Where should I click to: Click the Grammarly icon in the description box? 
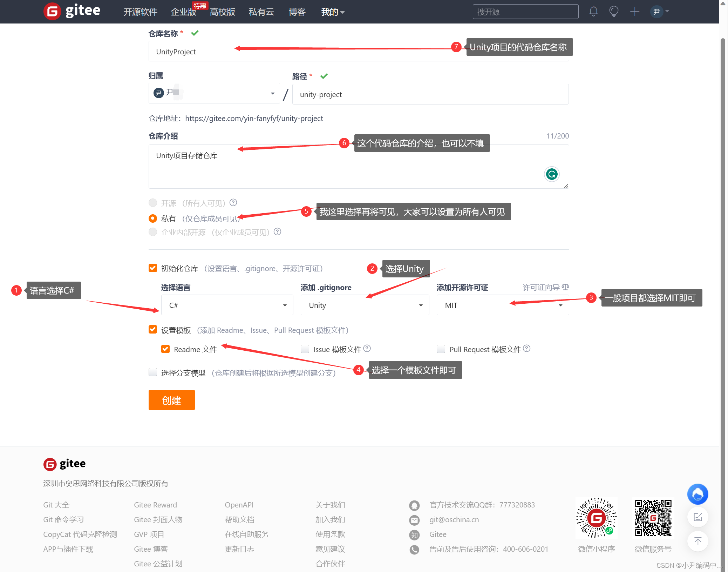click(x=551, y=174)
